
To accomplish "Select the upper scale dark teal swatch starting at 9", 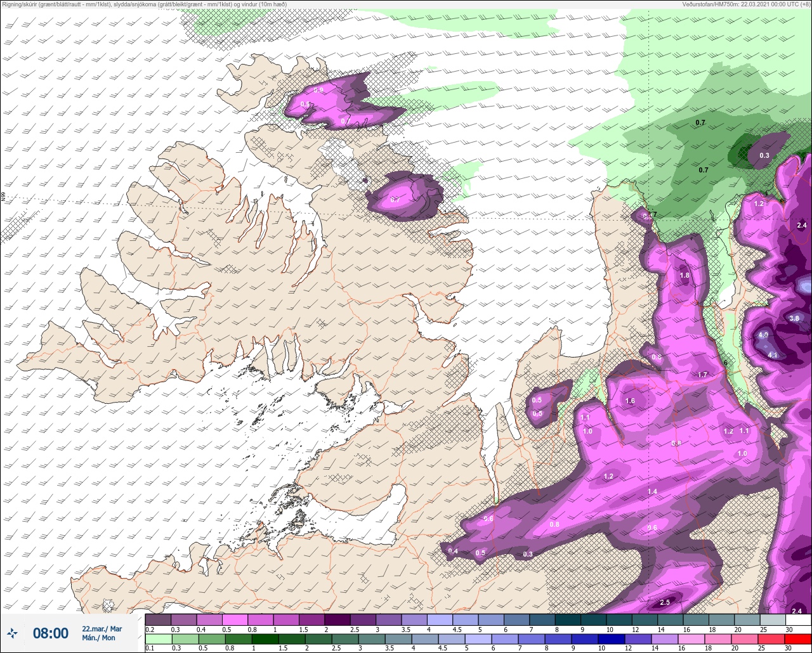I will point(593,619).
